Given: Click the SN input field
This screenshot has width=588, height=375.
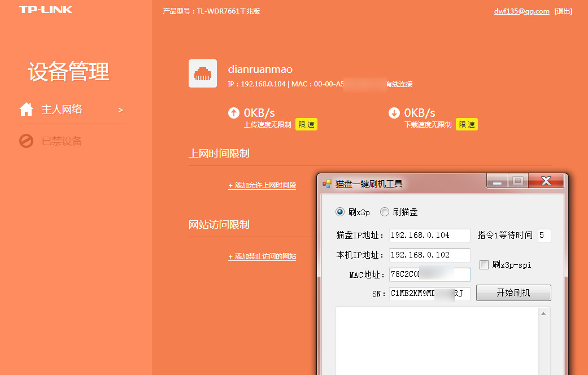Looking at the screenshot, I should pos(429,294).
